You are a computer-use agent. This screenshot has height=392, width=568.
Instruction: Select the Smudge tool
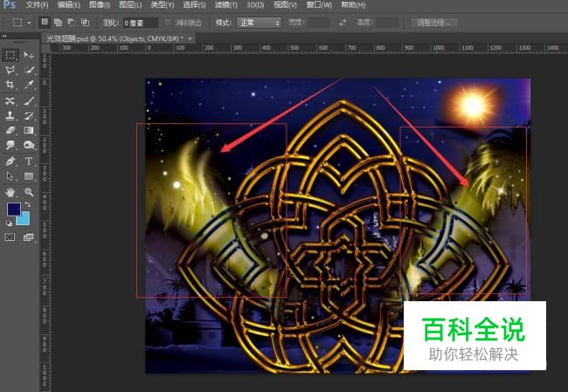[x=10, y=145]
